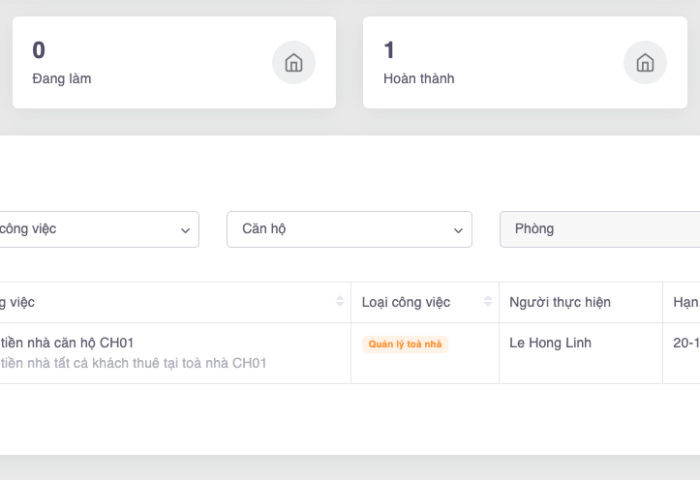700x480 pixels.
Task: Click sort arrows in Loại công việc header
Action: 488,302
